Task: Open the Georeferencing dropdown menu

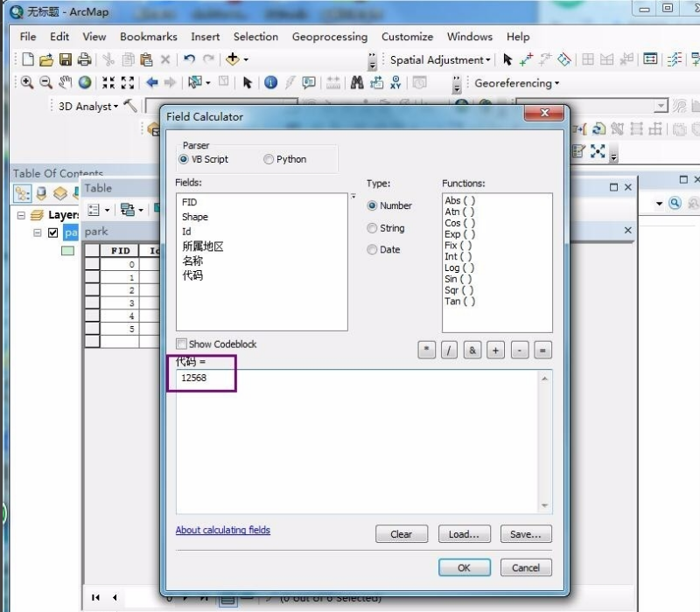Action: [516, 83]
